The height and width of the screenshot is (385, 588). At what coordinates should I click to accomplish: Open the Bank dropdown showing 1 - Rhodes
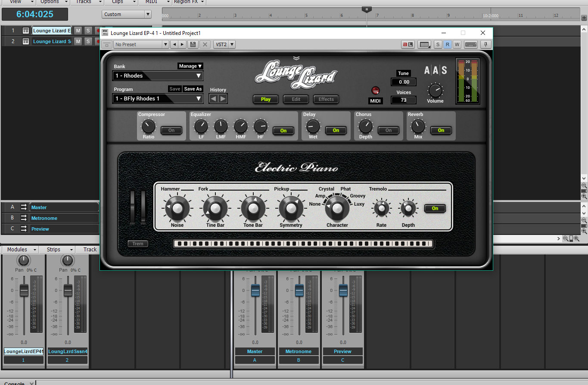[158, 76]
